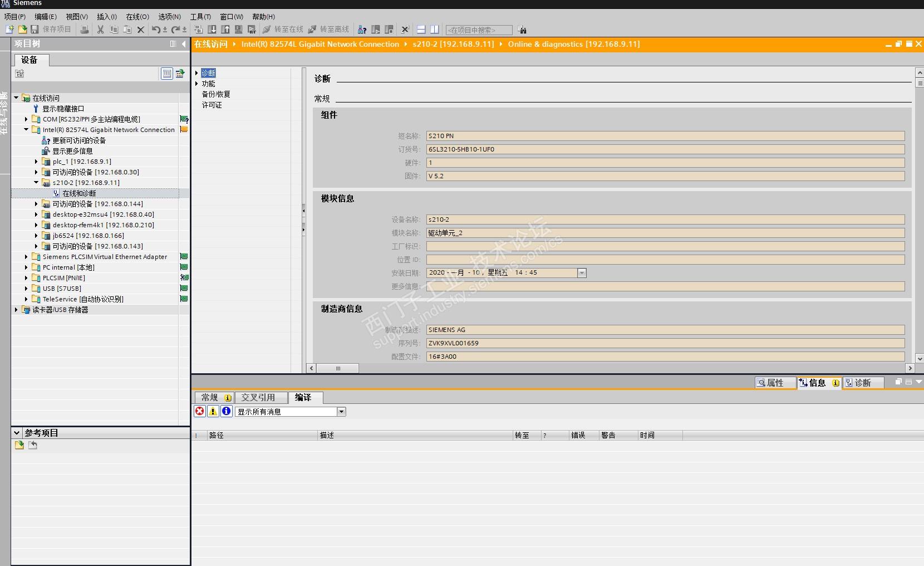Open the 编辑(E) menu

click(x=46, y=17)
